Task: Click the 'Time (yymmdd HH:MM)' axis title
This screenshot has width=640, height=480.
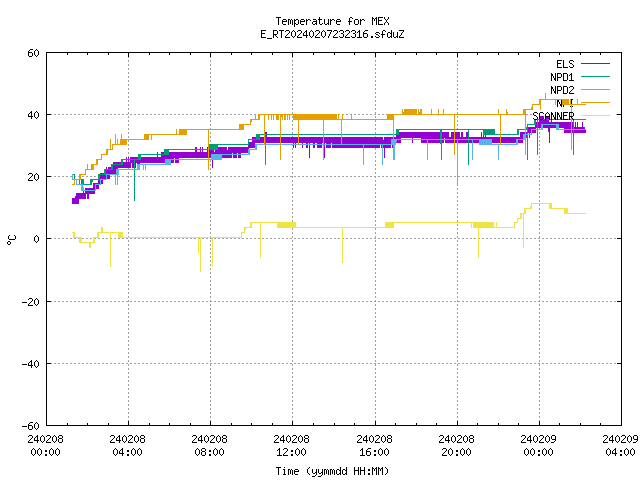Action: tap(332, 471)
